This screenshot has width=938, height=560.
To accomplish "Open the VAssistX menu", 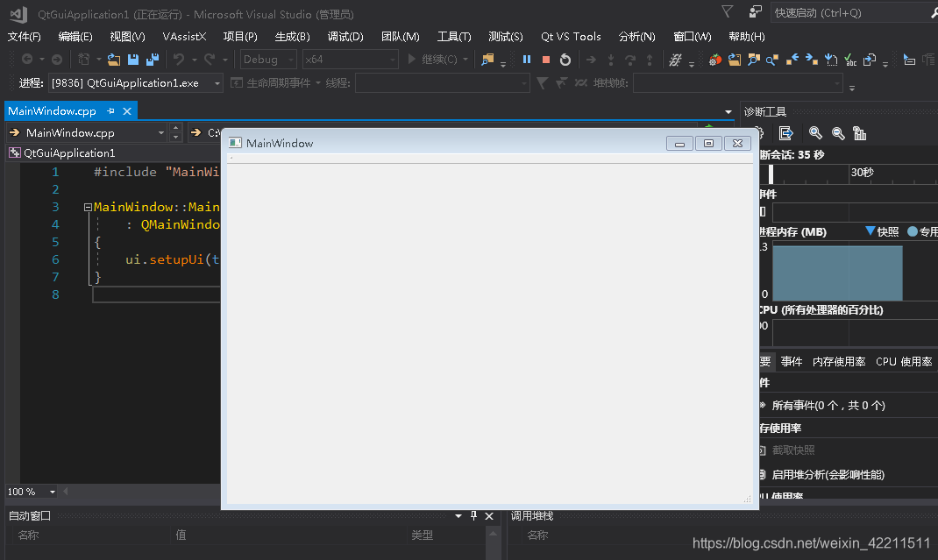I will [184, 37].
